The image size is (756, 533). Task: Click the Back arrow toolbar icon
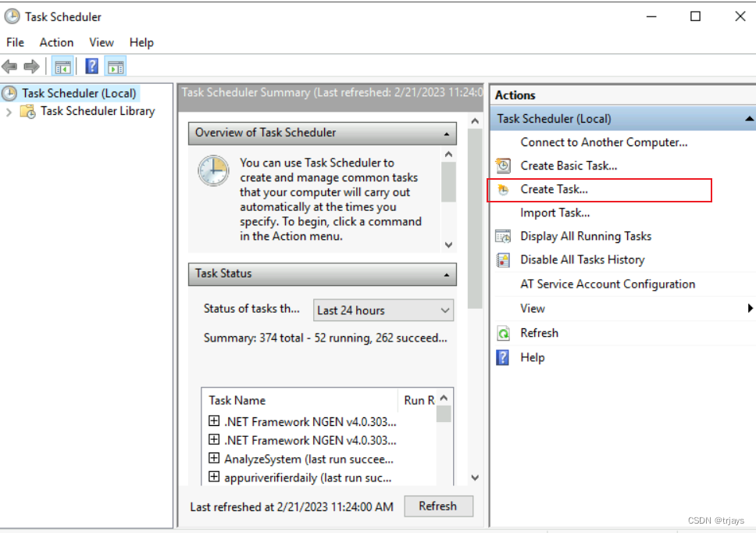point(9,66)
